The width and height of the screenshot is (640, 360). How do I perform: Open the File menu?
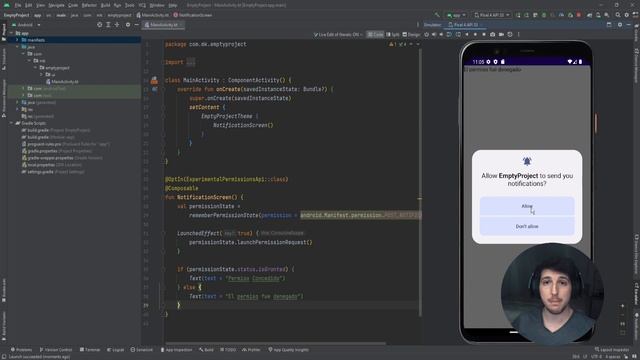coord(18,5)
